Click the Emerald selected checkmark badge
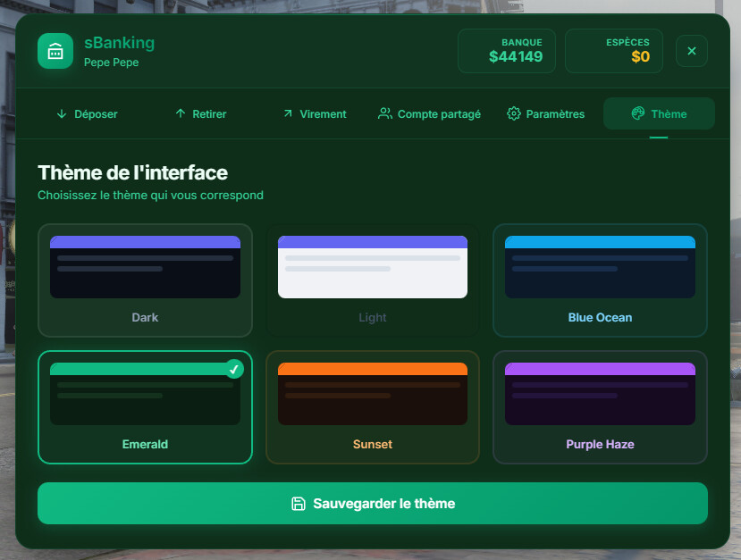Image resolution: width=741 pixels, height=560 pixels. 234,369
